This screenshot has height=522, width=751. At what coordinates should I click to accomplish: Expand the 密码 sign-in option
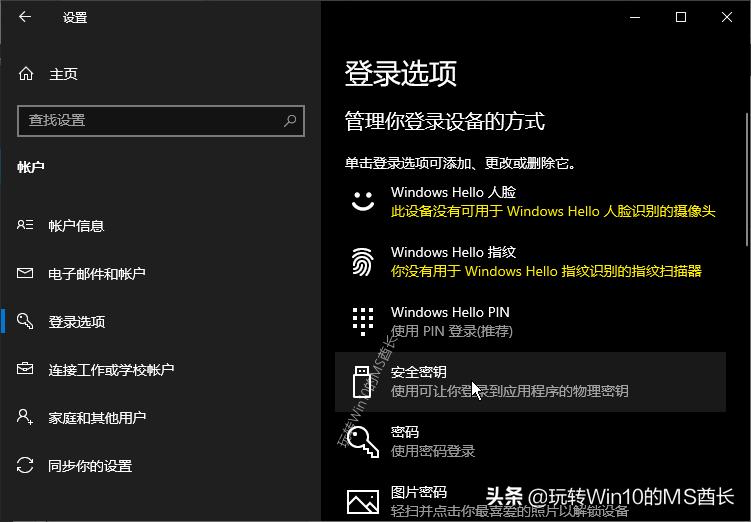click(x=530, y=442)
